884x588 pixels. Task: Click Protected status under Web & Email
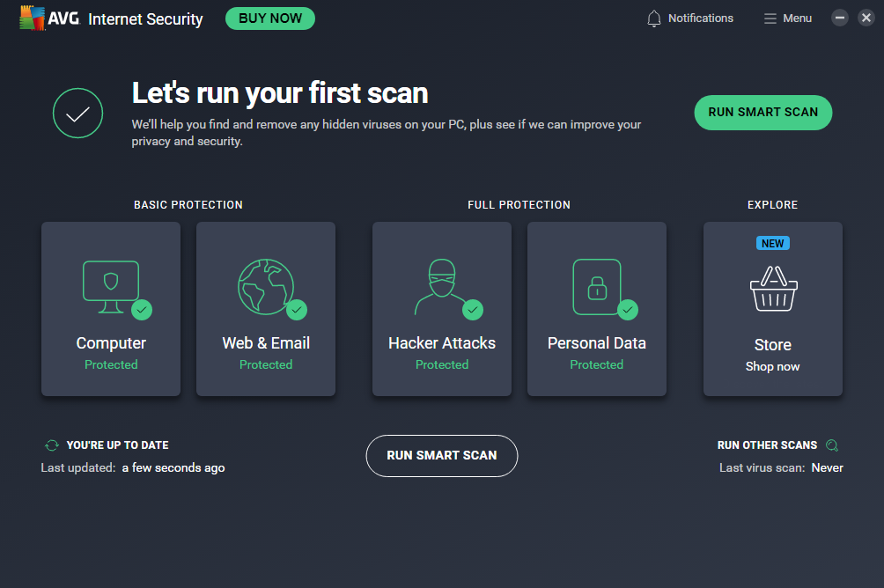[266, 364]
